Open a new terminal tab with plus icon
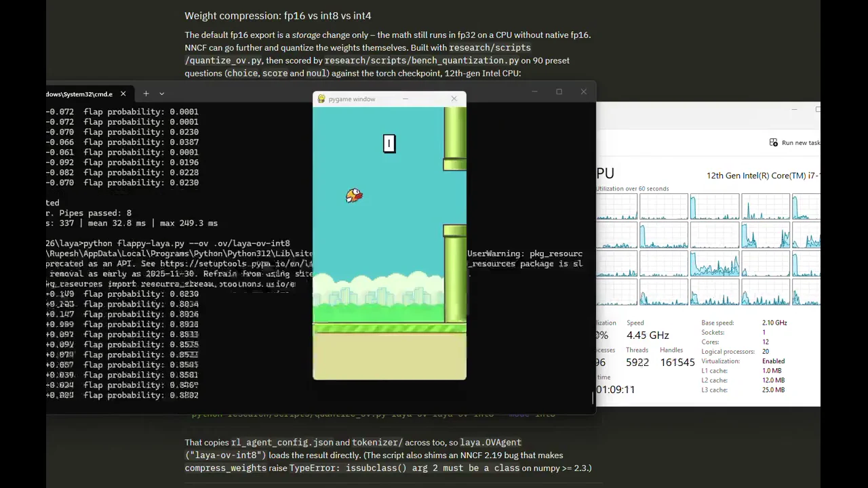 click(146, 94)
